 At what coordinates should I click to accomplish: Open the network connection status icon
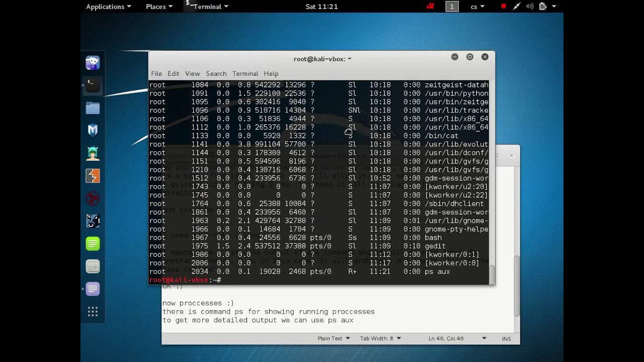[x=516, y=7]
